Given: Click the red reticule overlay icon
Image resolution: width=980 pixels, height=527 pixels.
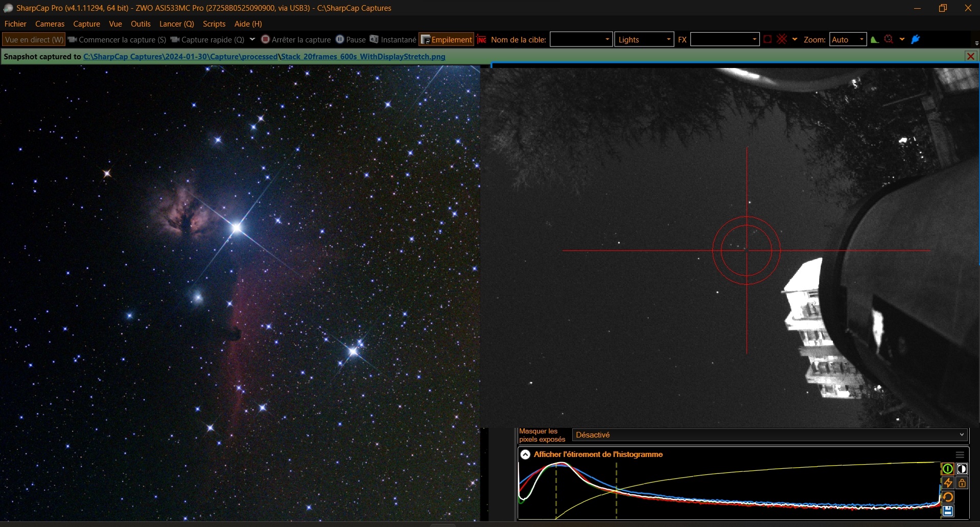Looking at the screenshot, I should pos(782,39).
